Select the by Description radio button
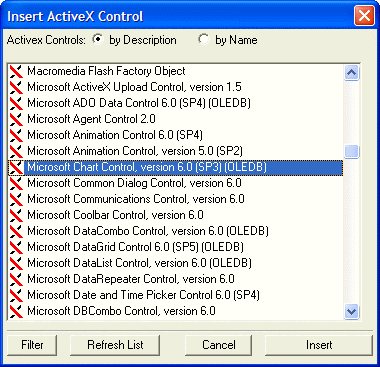This screenshot has height=367, width=380. click(x=98, y=39)
